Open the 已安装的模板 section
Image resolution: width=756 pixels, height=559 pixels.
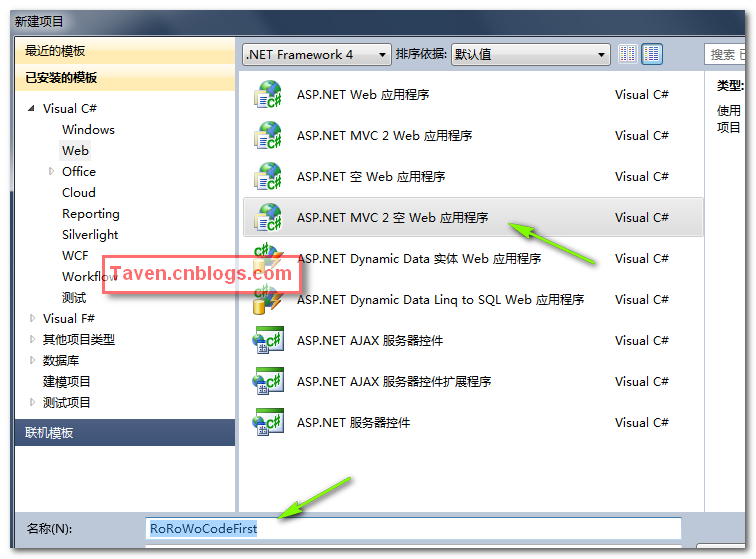coord(125,78)
